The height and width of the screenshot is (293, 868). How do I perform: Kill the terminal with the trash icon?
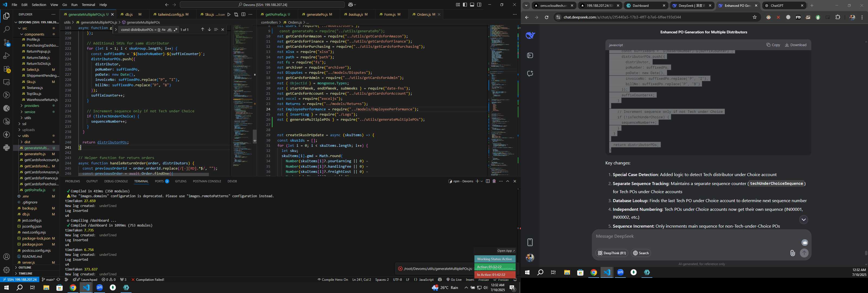[494, 181]
